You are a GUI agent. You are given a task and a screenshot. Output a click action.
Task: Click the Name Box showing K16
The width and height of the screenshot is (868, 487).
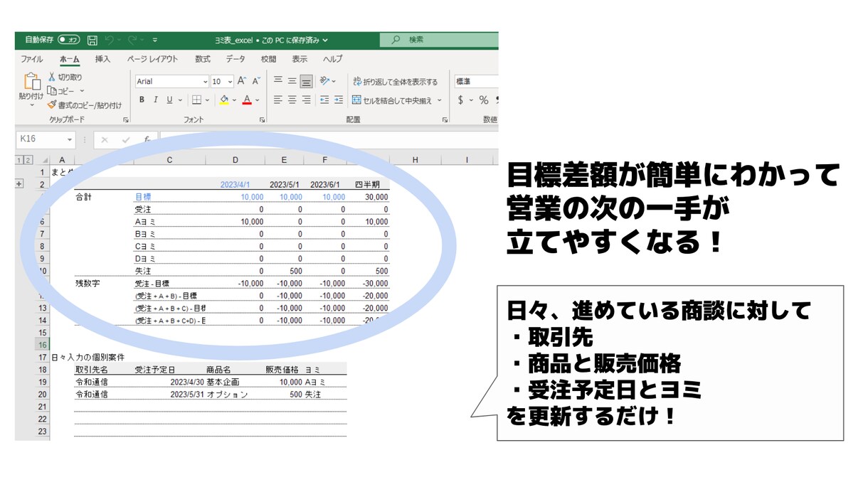(41, 139)
